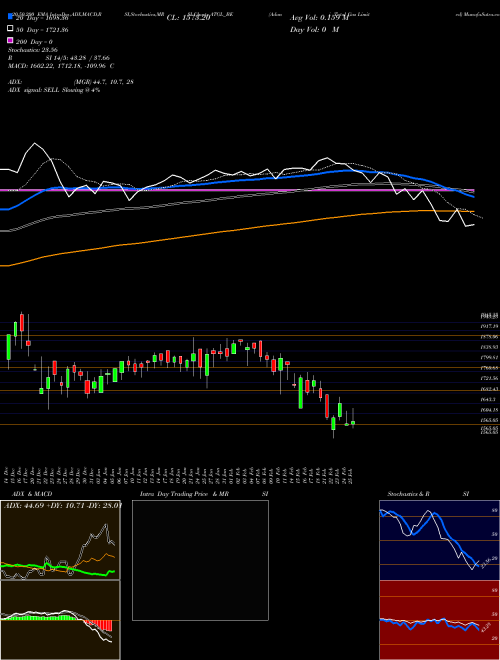
Task: Select the 'Stochastics: 23.56' readout
Action: point(33,50)
